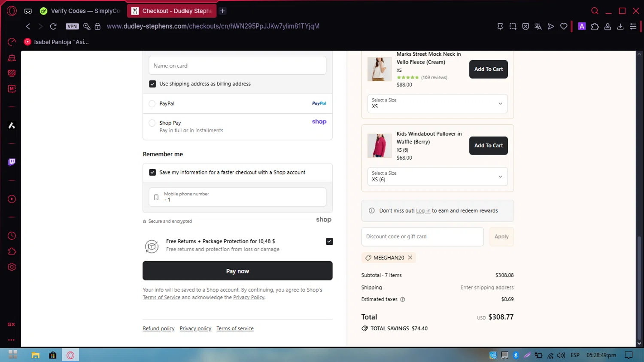Uncheck use shipping address as billing

152,84
